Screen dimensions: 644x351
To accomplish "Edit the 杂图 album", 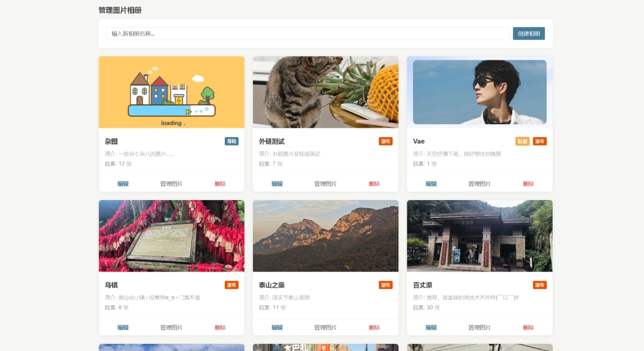I will [x=123, y=184].
